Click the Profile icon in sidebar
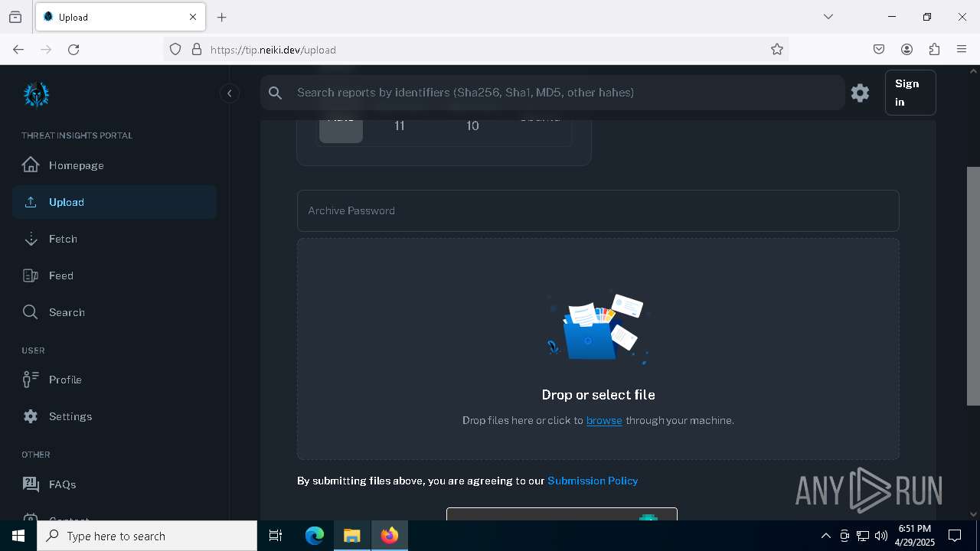980x551 pixels. tap(31, 379)
